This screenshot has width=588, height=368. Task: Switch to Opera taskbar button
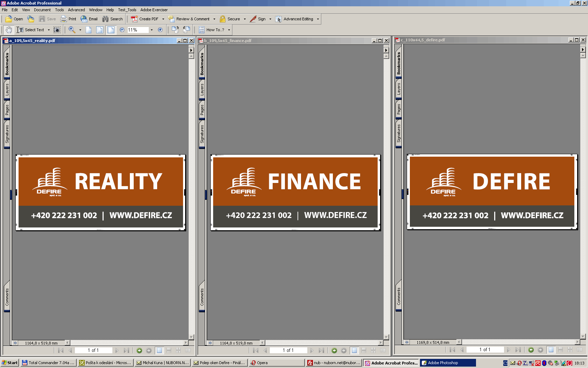[276, 363]
